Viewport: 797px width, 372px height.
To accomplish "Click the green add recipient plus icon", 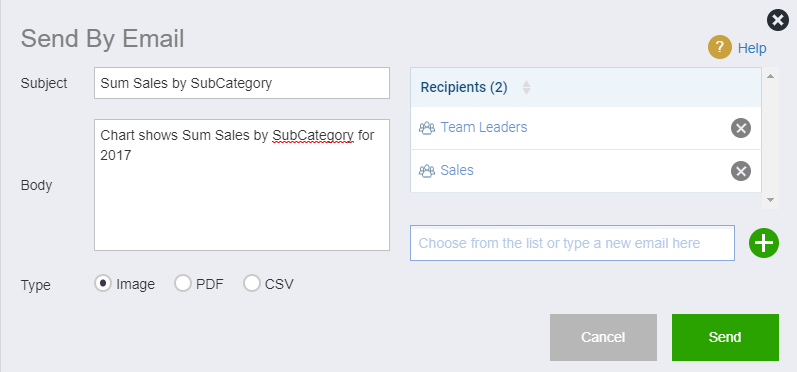I will 763,243.
